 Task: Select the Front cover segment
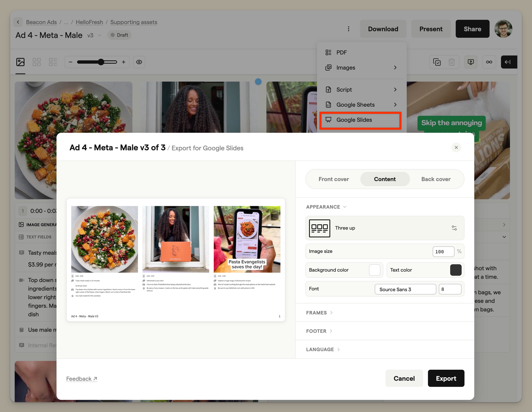(334, 179)
